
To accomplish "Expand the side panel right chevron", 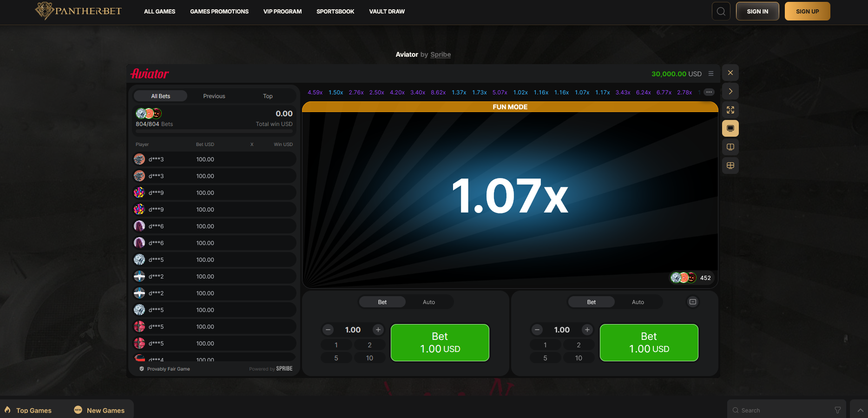I will coord(730,92).
